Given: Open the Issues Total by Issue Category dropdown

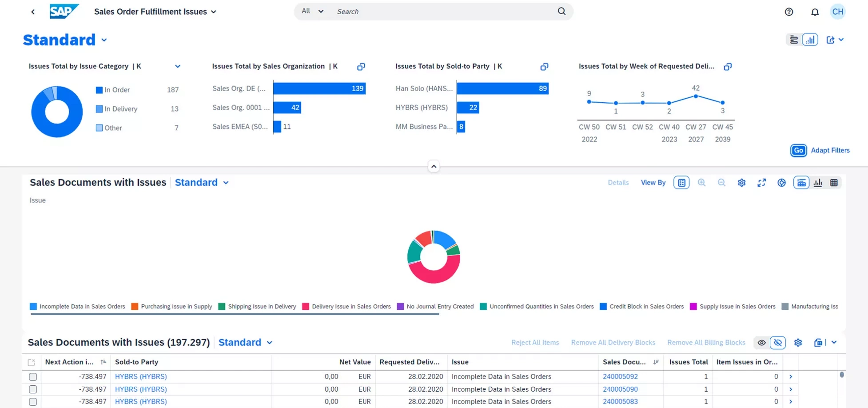Looking at the screenshot, I should coord(178,66).
